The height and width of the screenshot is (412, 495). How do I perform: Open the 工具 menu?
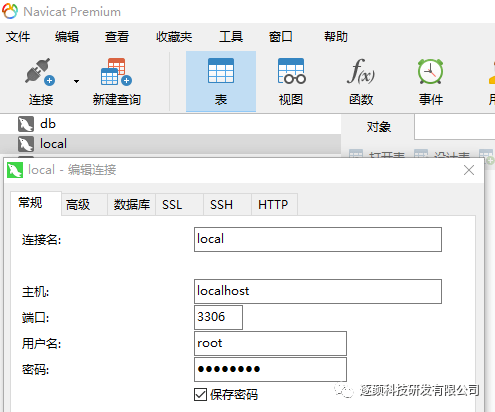coord(231,36)
